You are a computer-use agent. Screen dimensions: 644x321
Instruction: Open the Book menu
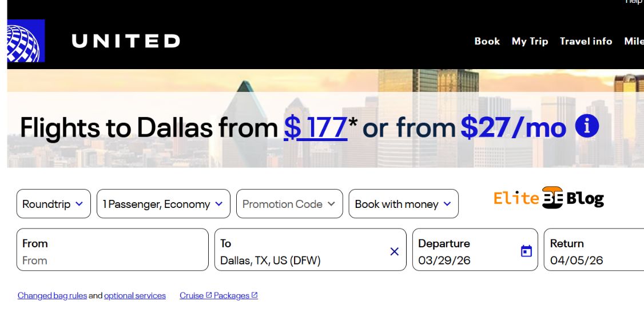coord(487,41)
